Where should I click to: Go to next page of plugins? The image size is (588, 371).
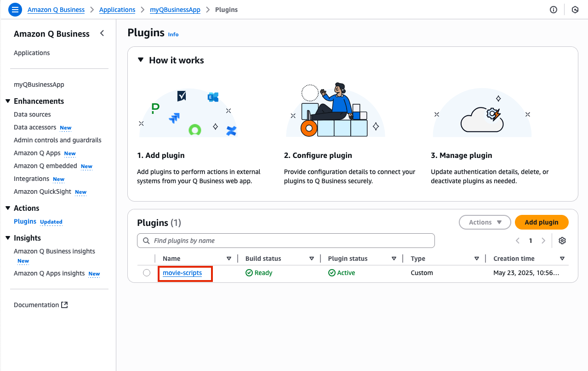[x=543, y=241]
